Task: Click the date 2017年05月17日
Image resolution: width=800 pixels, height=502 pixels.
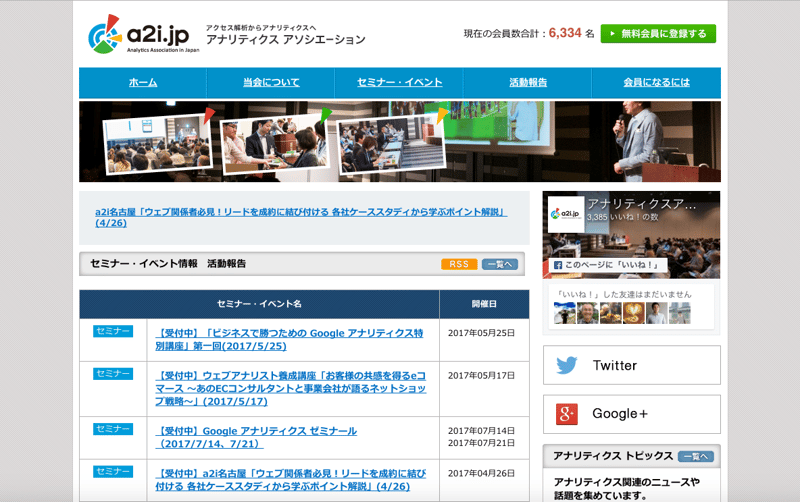Action: point(481,375)
